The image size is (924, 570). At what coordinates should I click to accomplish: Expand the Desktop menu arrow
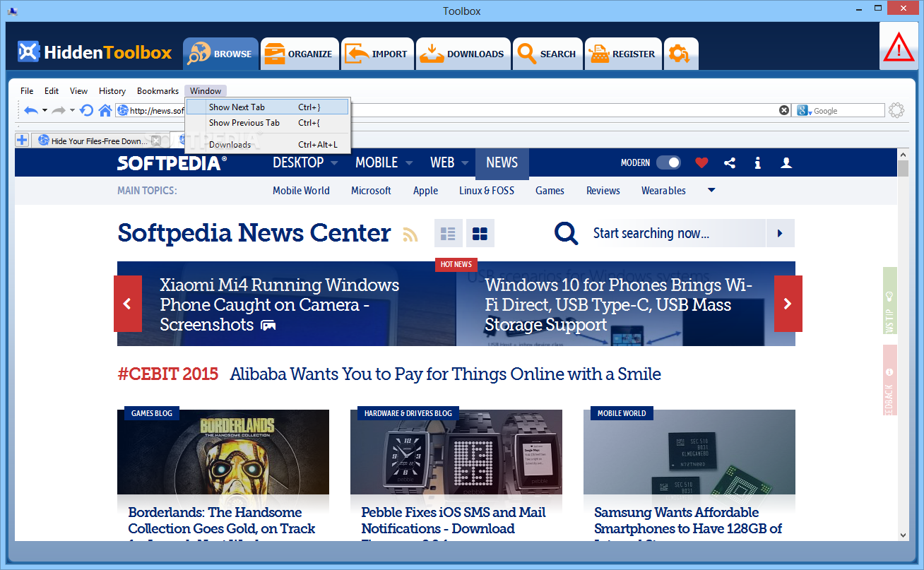333,163
